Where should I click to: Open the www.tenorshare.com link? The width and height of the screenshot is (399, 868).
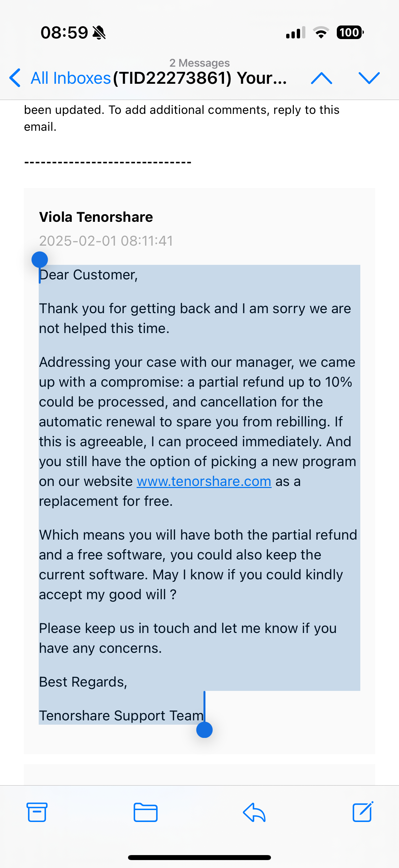tap(204, 482)
